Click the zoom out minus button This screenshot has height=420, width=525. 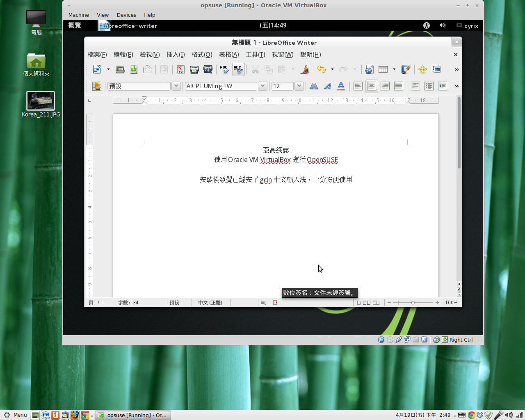pos(389,303)
